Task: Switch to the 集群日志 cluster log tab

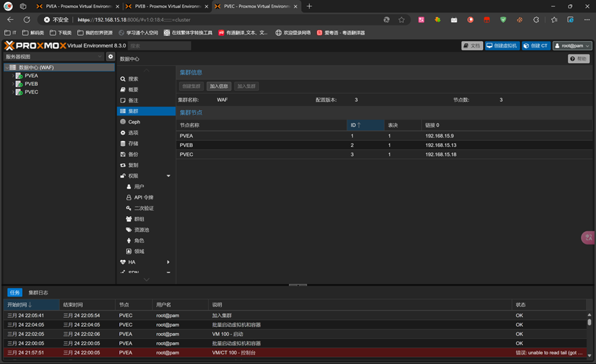Action: [39, 292]
